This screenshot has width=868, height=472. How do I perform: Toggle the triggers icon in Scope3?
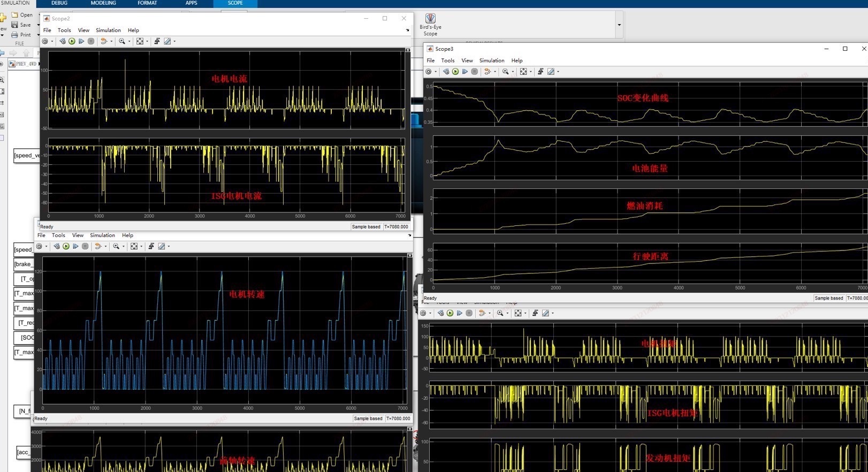(x=540, y=72)
